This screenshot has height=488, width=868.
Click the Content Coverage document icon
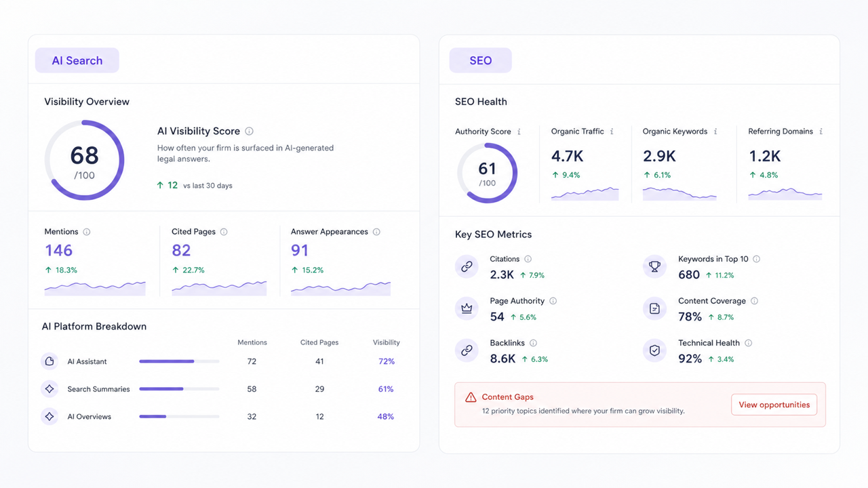point(654,308)
